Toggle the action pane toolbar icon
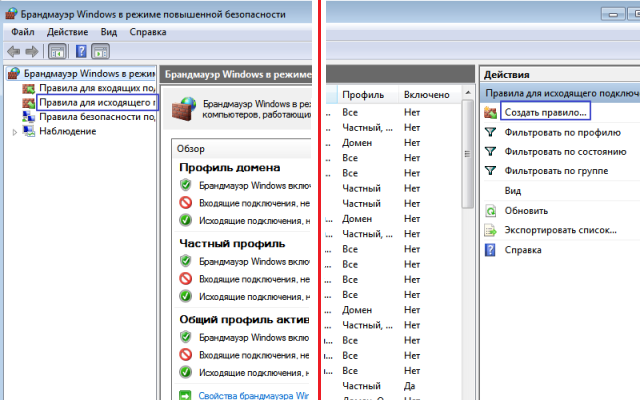This screenshot has height=400, width=640. point(100,51)
